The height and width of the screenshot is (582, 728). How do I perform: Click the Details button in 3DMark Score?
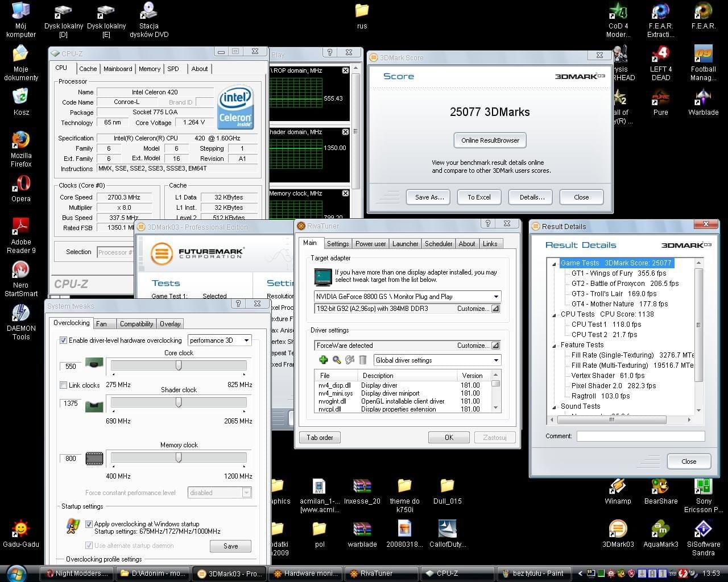click(x=532, y=197)
